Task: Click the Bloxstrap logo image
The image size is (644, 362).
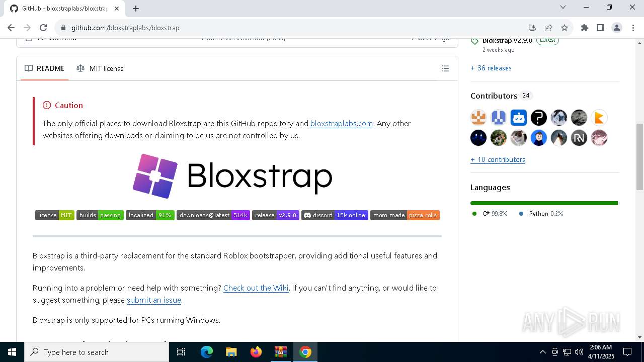Action: [x=232, y=176]
